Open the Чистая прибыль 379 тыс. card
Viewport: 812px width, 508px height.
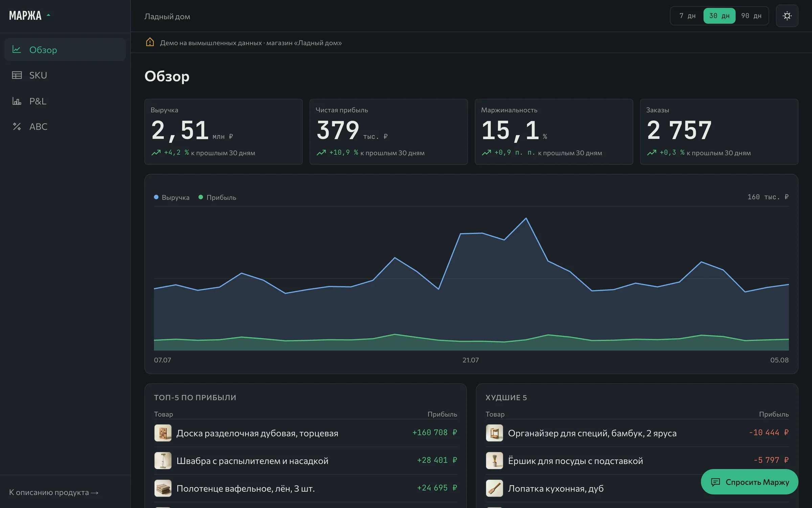point(389,132)
